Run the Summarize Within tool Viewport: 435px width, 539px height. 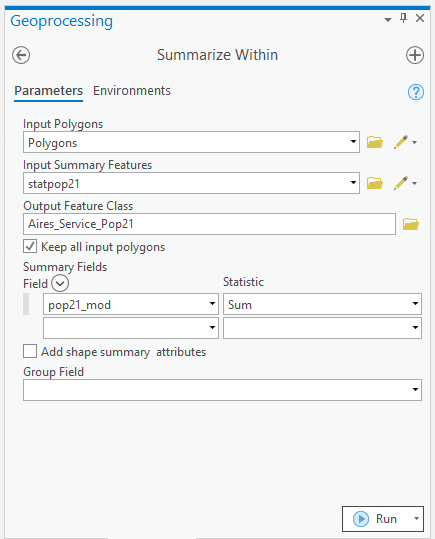click(375, 519)
